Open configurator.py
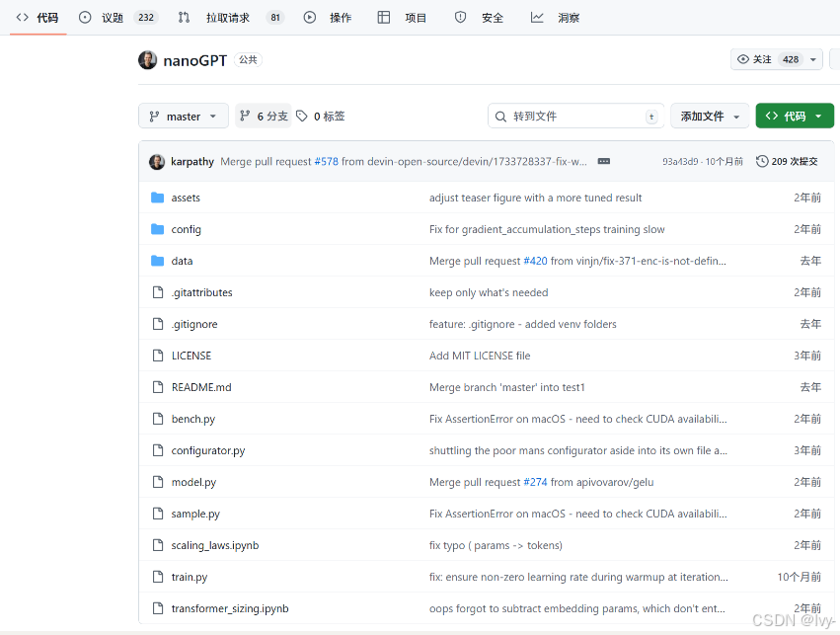 click(208, 450)
